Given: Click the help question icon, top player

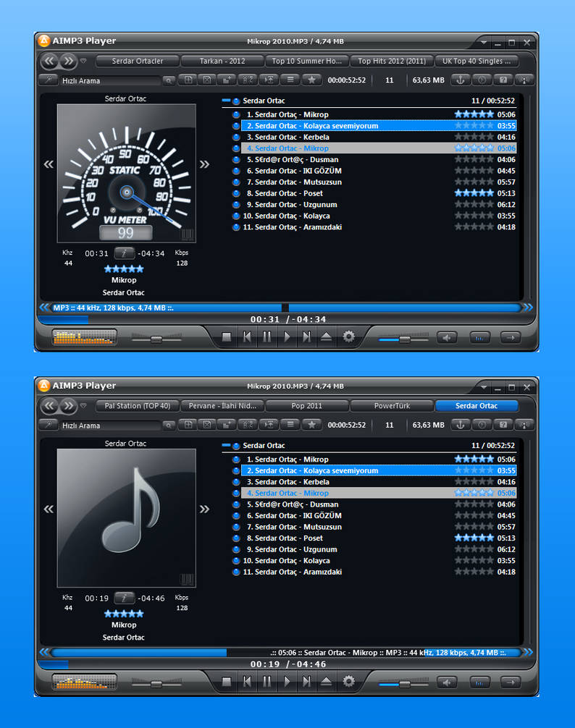Looking at the screenshot, I should click(503, 80).
